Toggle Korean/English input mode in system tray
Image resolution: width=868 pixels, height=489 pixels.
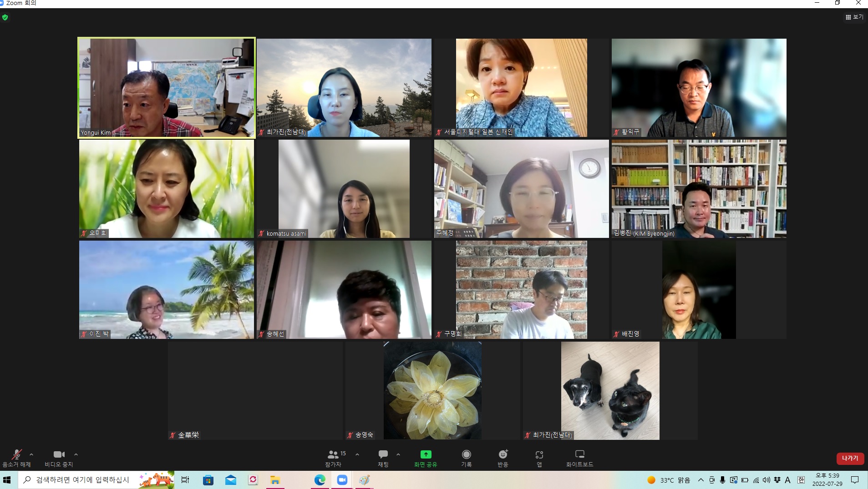pos(801,480)
